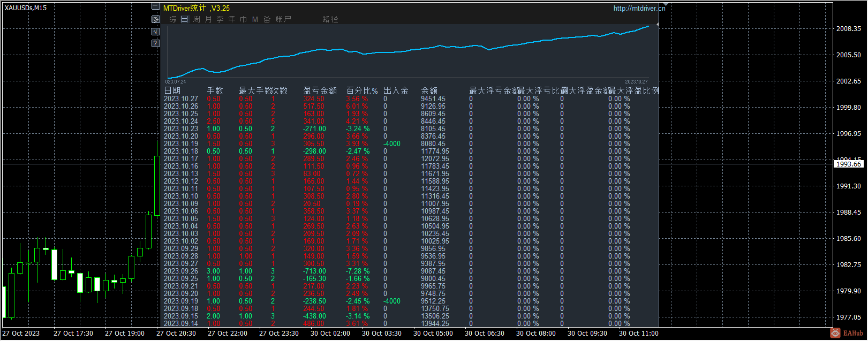Viewport: 868px width, 341px height.
Task: Click the -4000 withdrawal on 2023.10.19 row
Action: point(392,144)
